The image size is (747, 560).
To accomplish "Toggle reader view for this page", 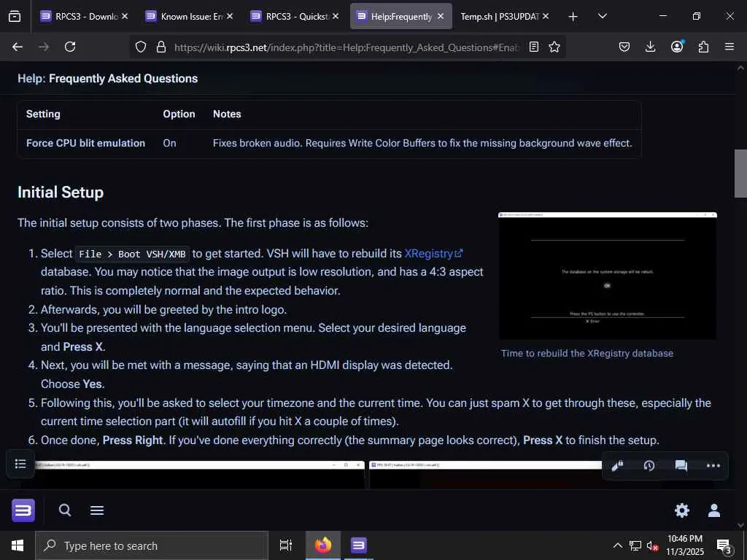I will click(534, 47).
